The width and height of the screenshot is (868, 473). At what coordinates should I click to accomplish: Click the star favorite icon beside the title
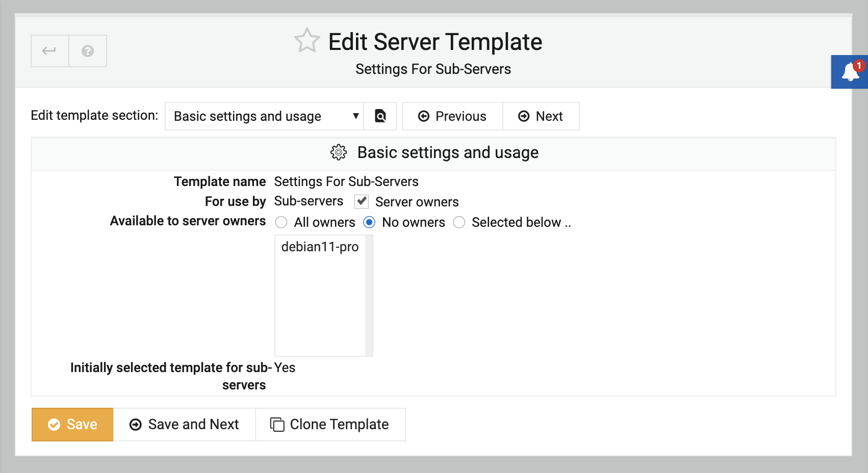[306, 42]
